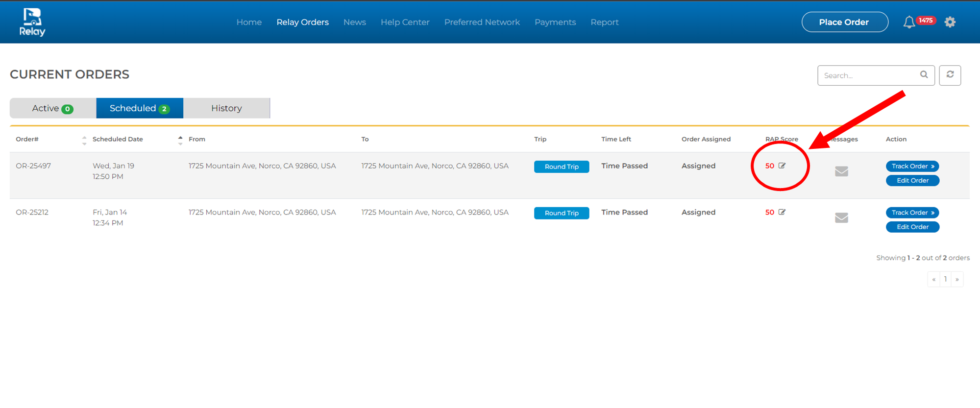This screenshot has height=408, width=980.
Task: Click the search magnifier icon
Action: coord(924,75)
